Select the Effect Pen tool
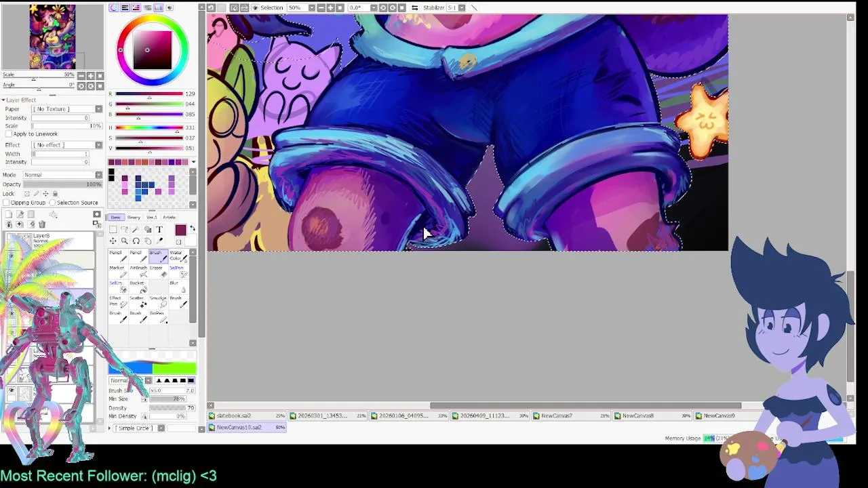 [x=118, y=302]
